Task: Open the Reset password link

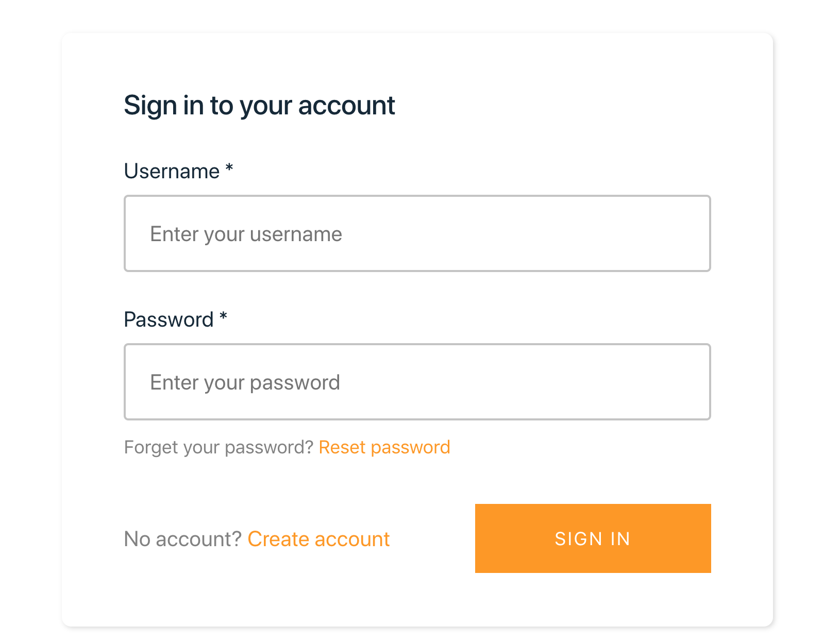Action: click(384, 447)
